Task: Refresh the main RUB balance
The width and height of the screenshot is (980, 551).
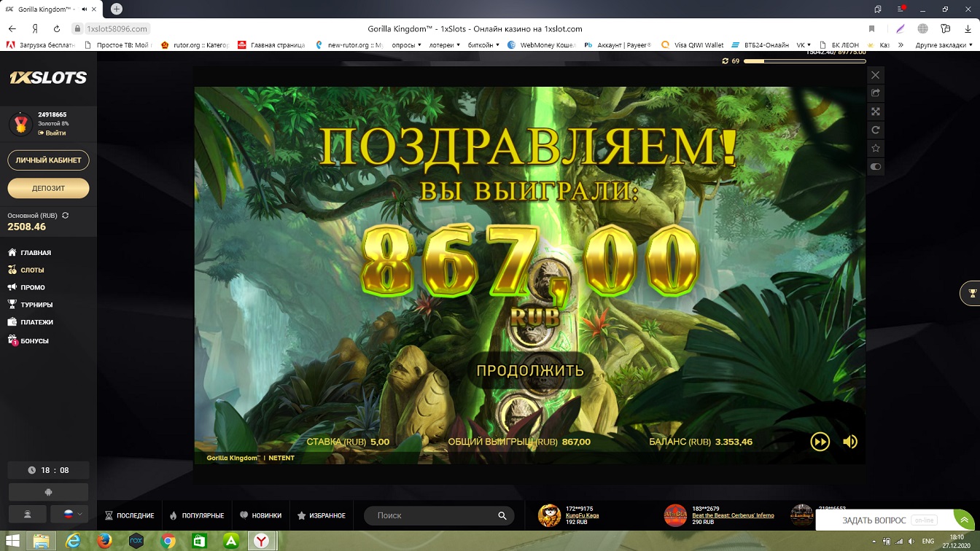Action: tap(66, 216)
